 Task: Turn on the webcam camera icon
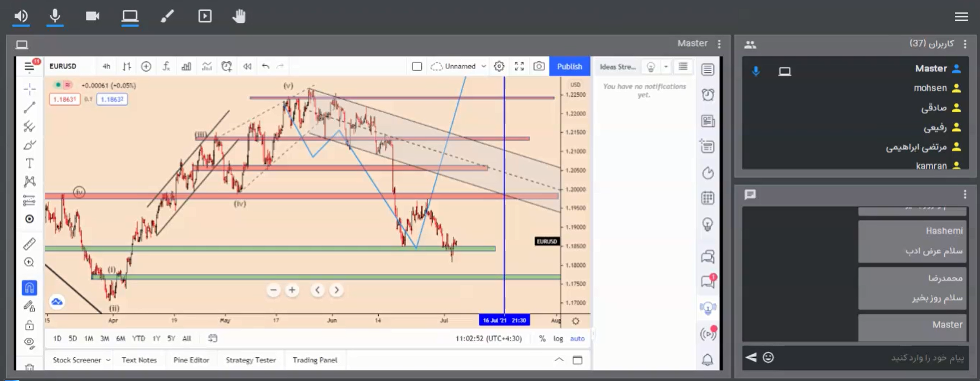point(92,16)
